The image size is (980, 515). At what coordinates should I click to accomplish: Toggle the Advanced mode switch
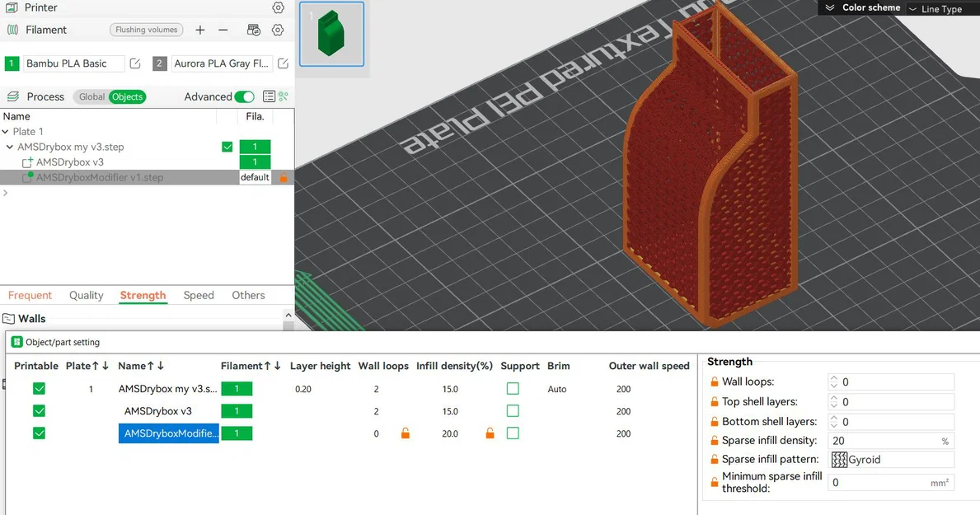pyautogui.click(x=244, y=97)
